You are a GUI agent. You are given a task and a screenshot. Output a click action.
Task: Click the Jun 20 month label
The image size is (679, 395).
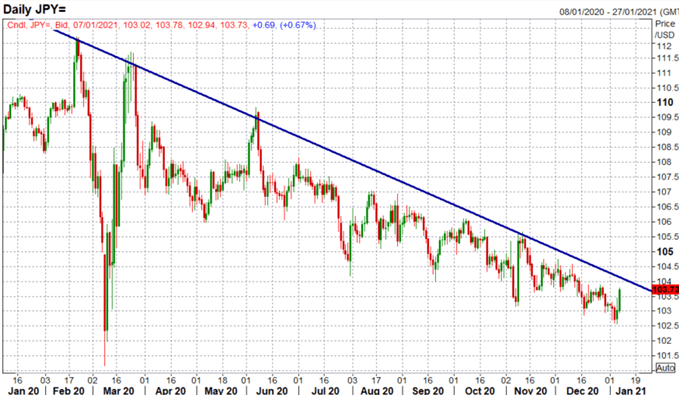click(272, 390)
